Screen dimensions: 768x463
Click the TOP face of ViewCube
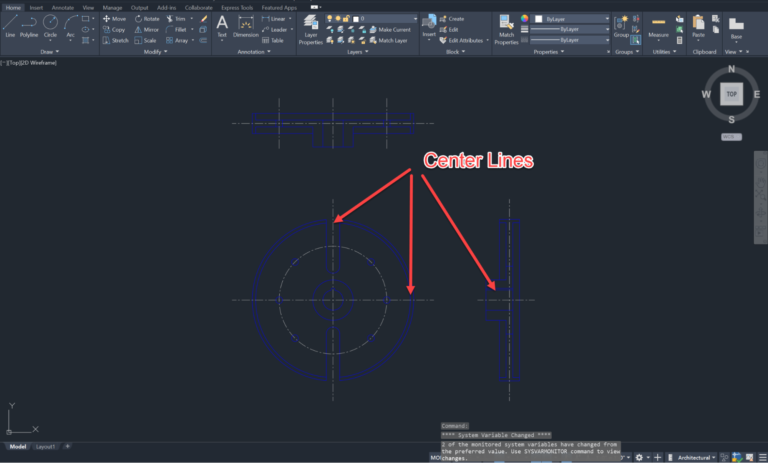pos(731,94)
